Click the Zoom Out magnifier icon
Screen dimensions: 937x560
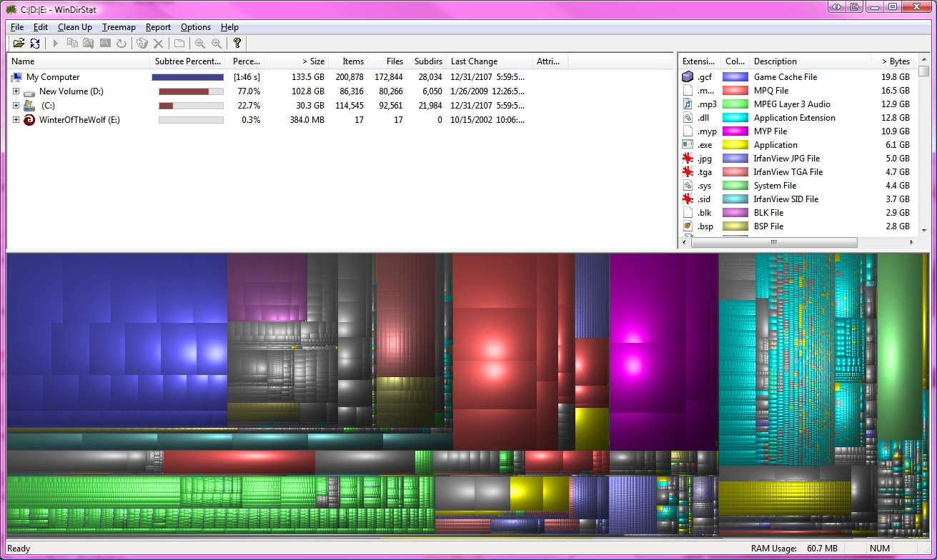tap(216, 44)
